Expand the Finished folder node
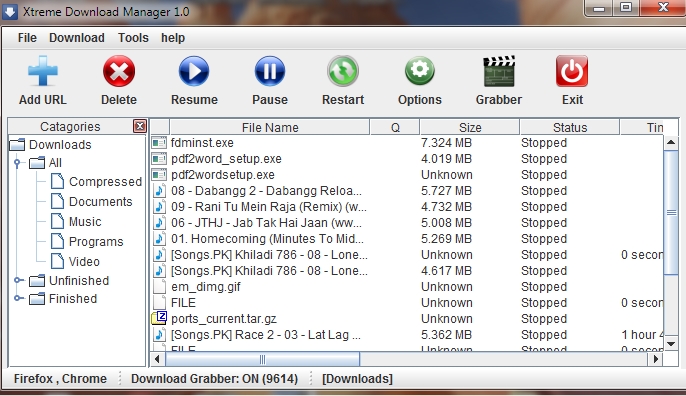Image resolution: width=686 pixels, height=396 pixels. pos(17,298)
